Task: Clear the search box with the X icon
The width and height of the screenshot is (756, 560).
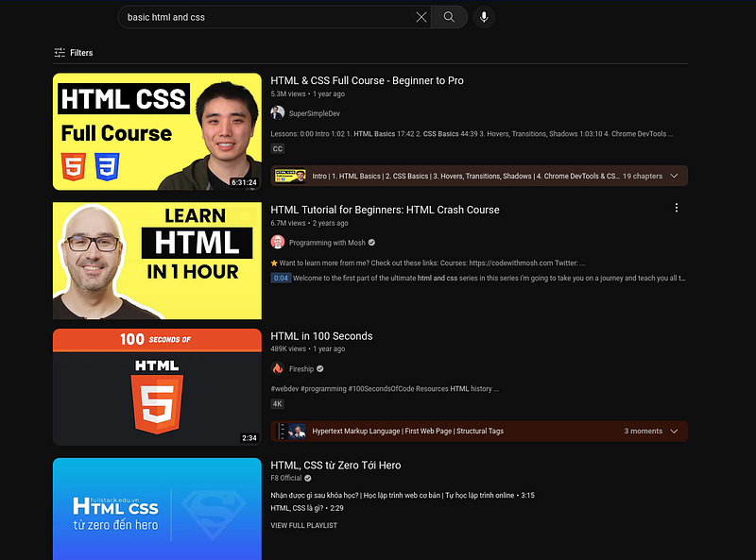Action: pyautogui.click(x=421, y=17)
